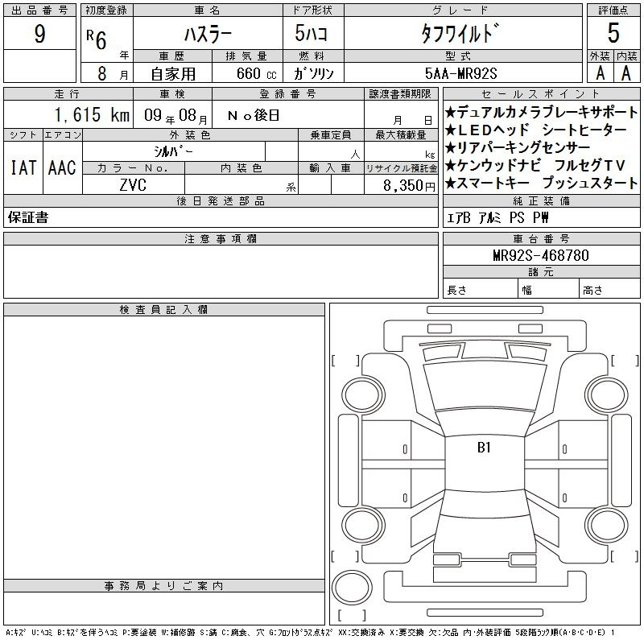Select the air conditioner value AAC

pos(63,167)
